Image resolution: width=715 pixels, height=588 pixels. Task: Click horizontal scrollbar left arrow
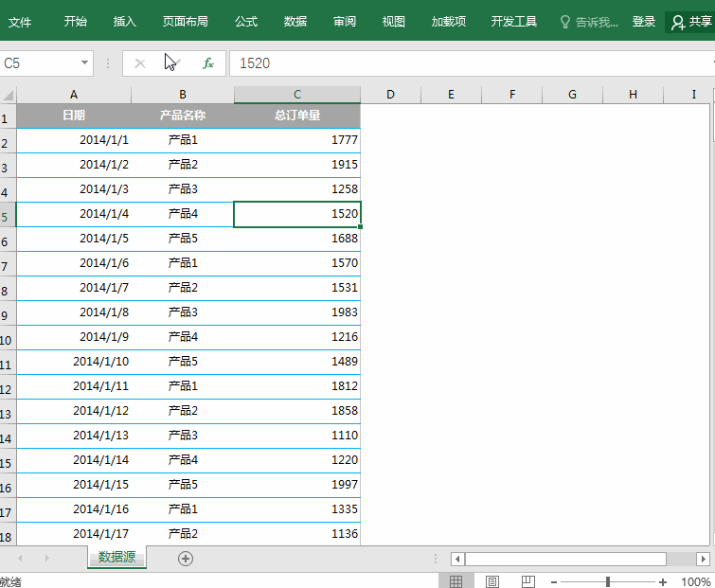[x=457, y=559]
